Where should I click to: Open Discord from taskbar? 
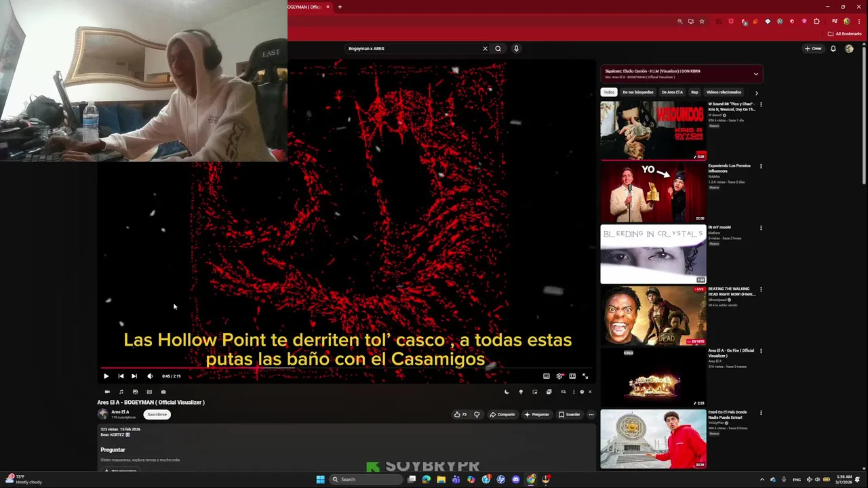[516, 479]
